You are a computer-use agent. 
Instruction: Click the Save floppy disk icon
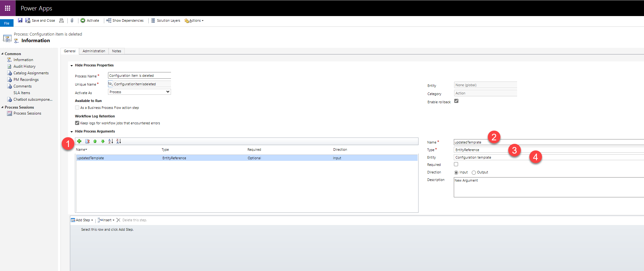tap(20, 20)
